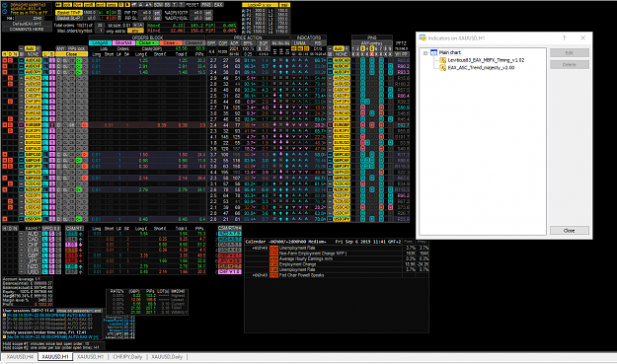The image size is (617, 364).
Task: Toggle yellow pin number 5 in PINS
Action: click(372, 48)
